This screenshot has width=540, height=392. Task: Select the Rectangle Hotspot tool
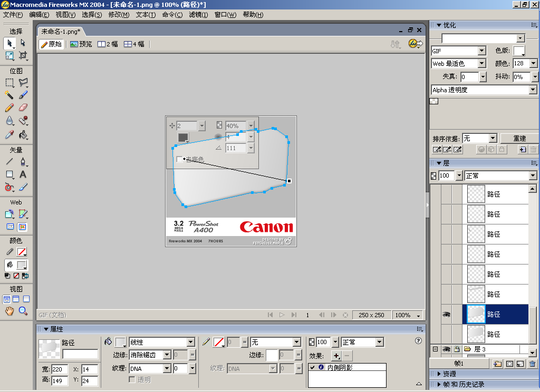click(9, 214)
